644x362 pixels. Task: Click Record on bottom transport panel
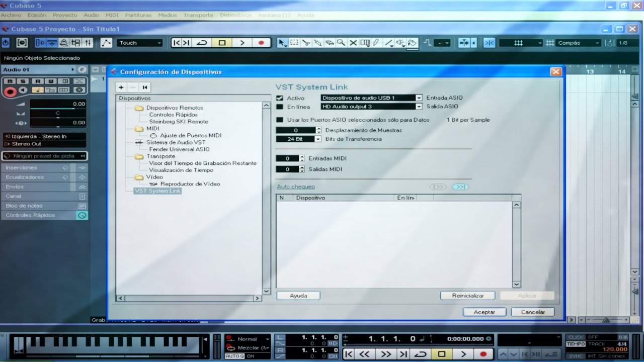[484, 354]
